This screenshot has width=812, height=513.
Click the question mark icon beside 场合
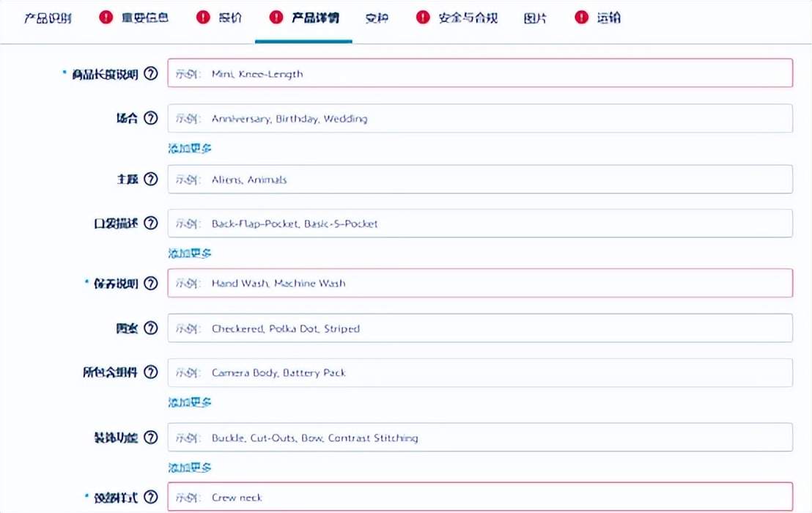click(151, 118)
